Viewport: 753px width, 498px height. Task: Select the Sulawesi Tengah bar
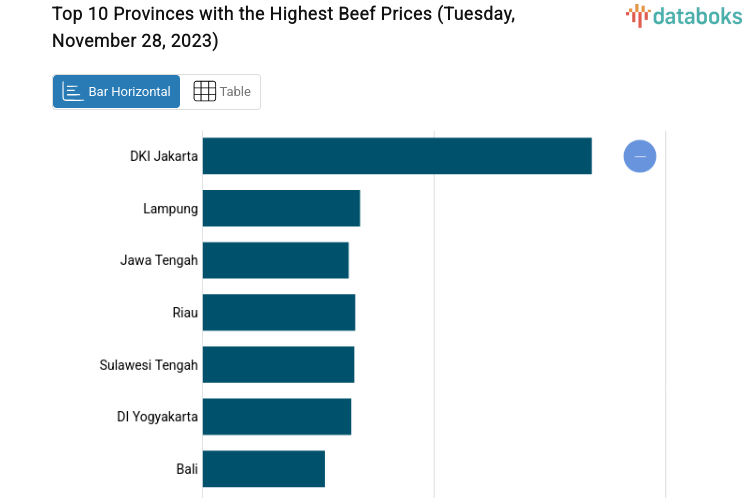(x=278, y=364)
